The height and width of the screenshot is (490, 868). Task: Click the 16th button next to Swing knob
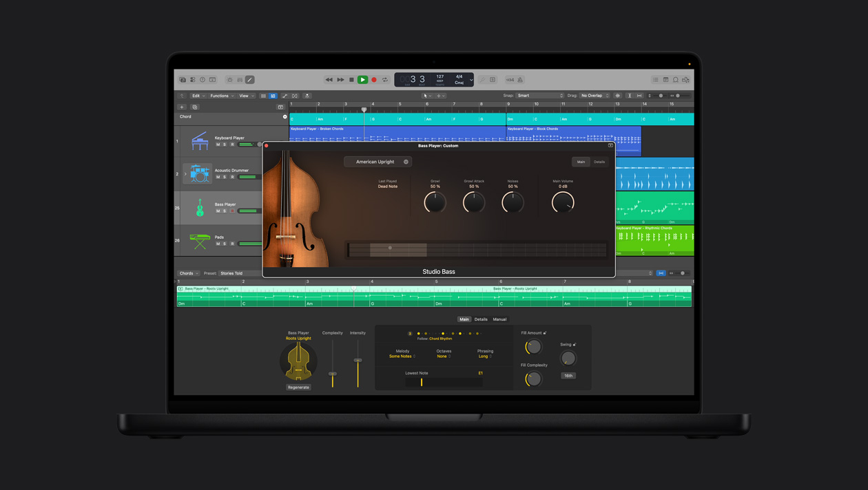[568, 376]
